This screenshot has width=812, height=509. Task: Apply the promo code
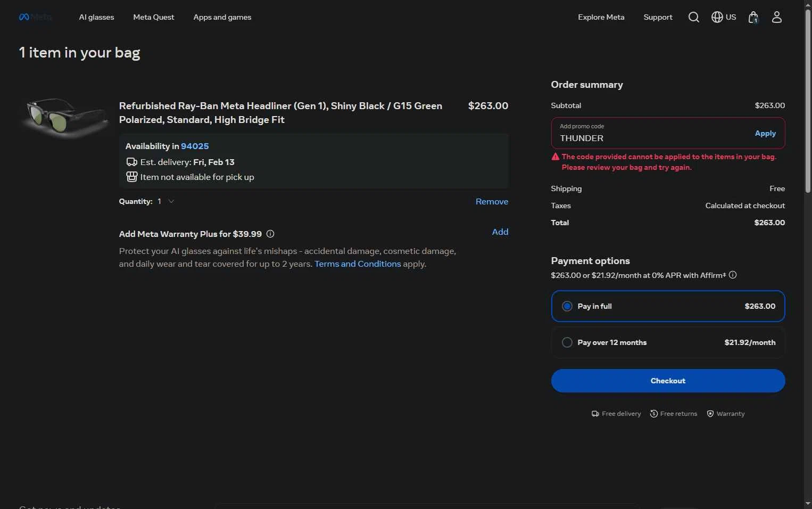765,133
